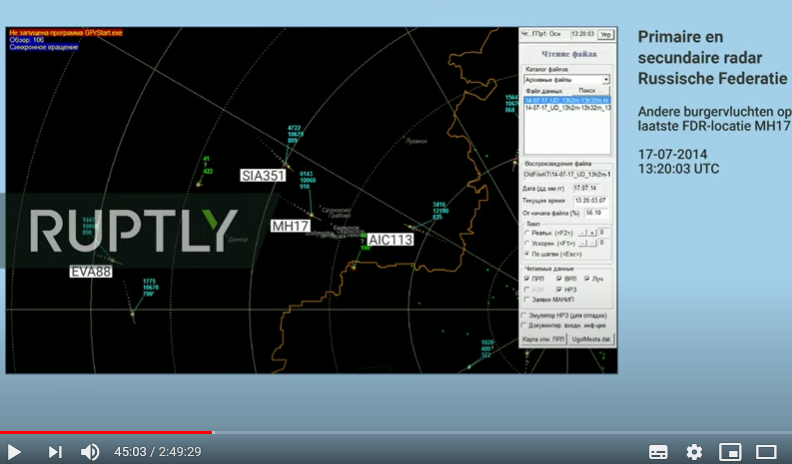The image size is (792, 464).
Task: Click the Дата field showing 17.07.14
Action: (x=585, y=188)
